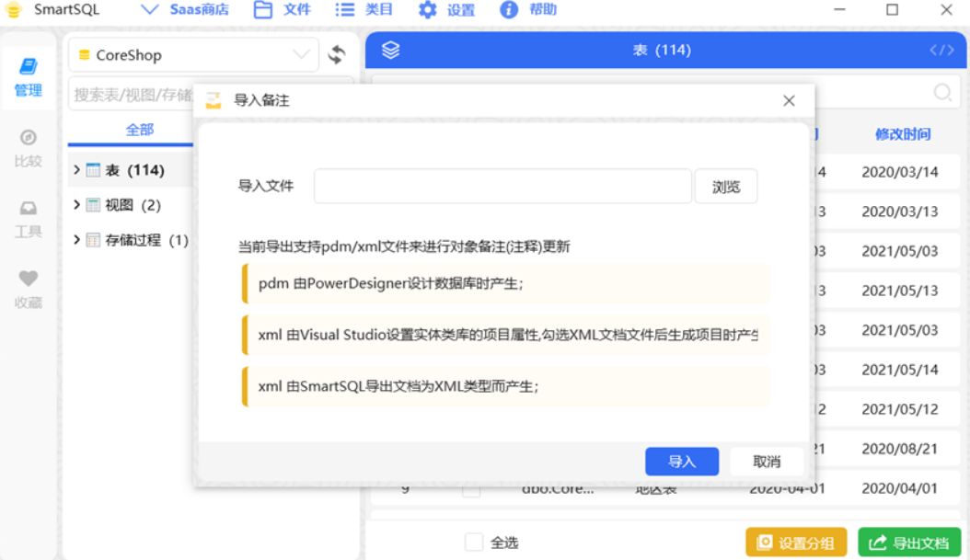The image size is (970, 560).
Task: Click the 2021/05/14 date cell
Action: [x=900, y=370]
